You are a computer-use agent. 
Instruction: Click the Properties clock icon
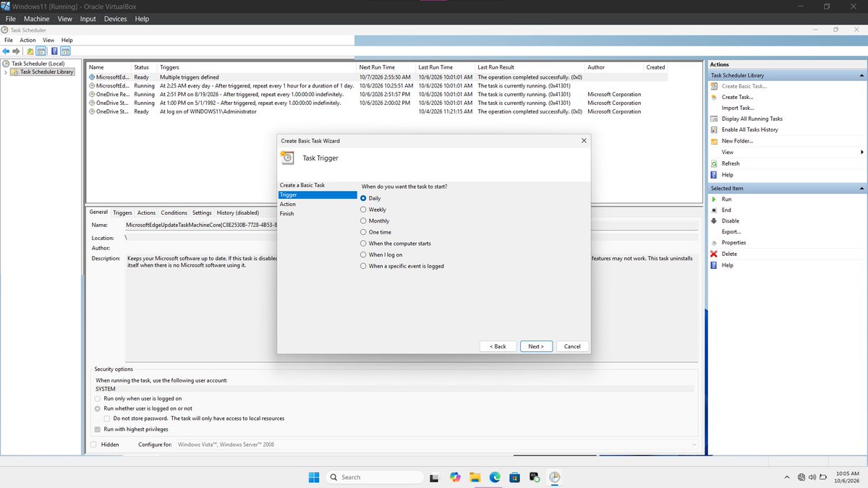[x=714, y=243]
